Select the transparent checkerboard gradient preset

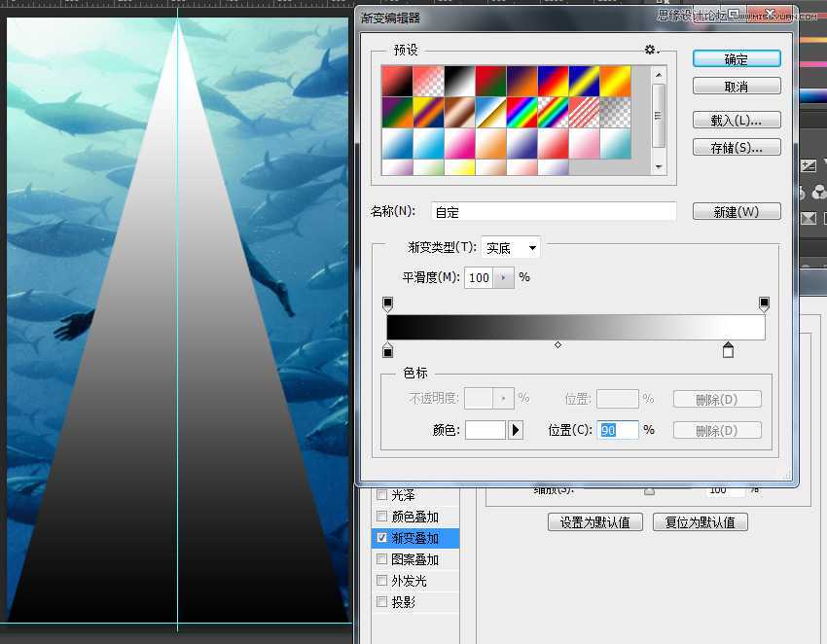615,112
